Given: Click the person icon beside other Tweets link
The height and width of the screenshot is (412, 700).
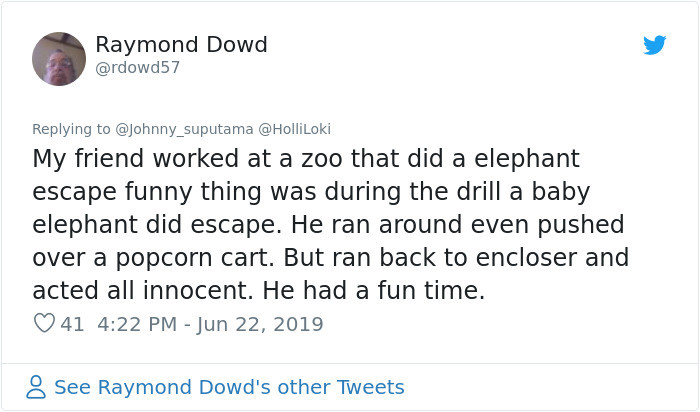Looking at the screenshot, I should click(x=36, y=387).
